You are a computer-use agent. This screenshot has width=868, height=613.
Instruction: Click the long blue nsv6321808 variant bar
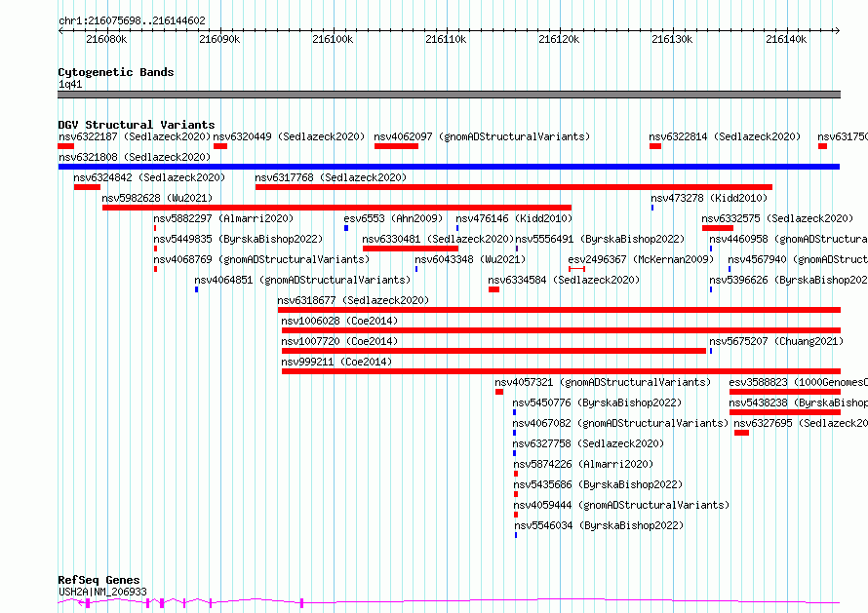click(449, 167)
